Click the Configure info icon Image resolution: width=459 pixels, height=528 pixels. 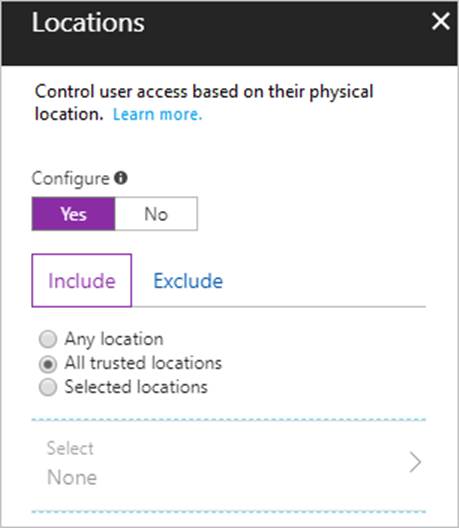coord(121,178)
